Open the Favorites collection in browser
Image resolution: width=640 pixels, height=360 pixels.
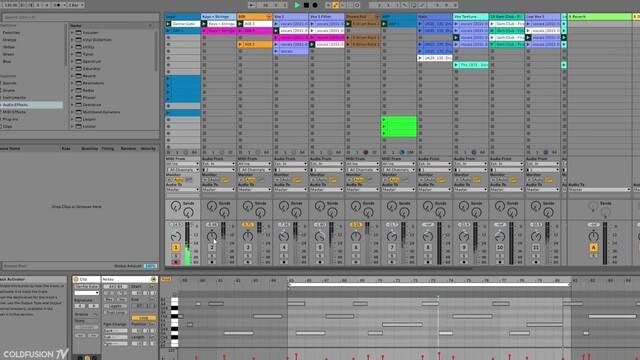click(x=11, y=33)
